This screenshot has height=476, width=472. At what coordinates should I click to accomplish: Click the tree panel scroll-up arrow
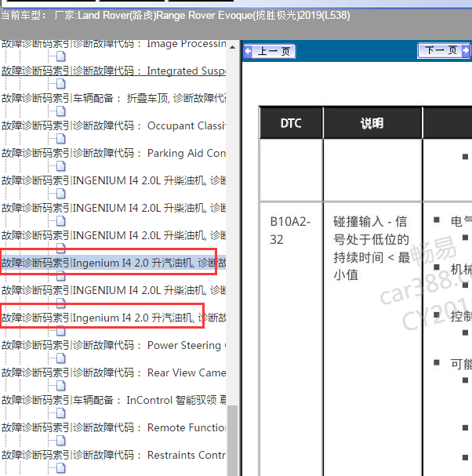(233, 47)
